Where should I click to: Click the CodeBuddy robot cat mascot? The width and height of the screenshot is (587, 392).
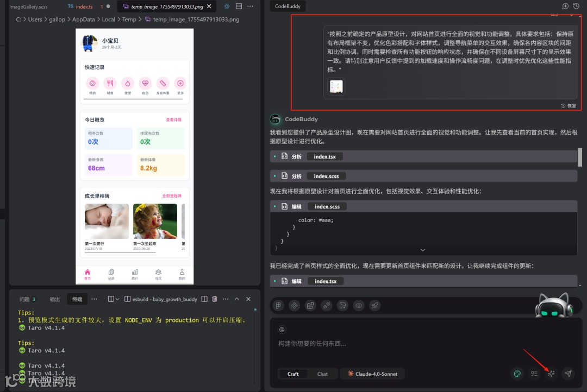click(x=554, y=305)
